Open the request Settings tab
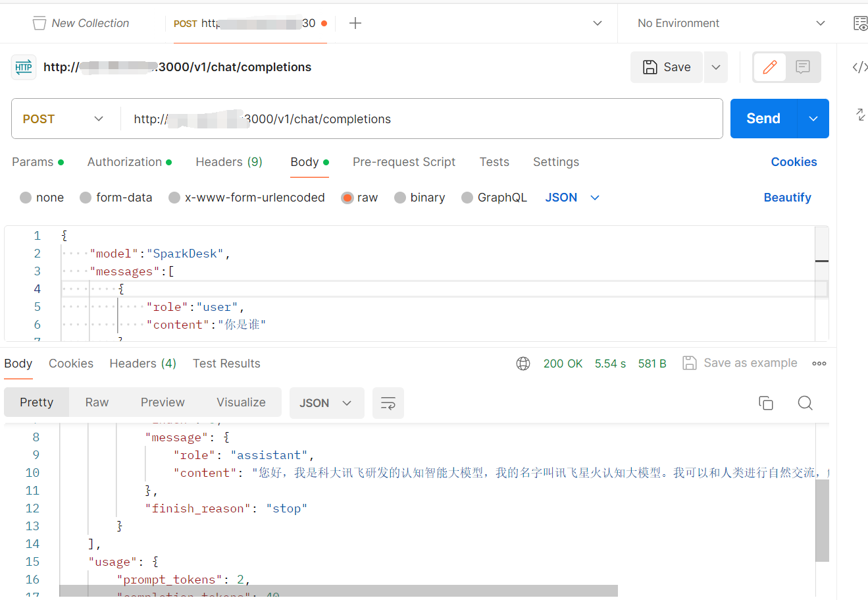 click(556, 162)
